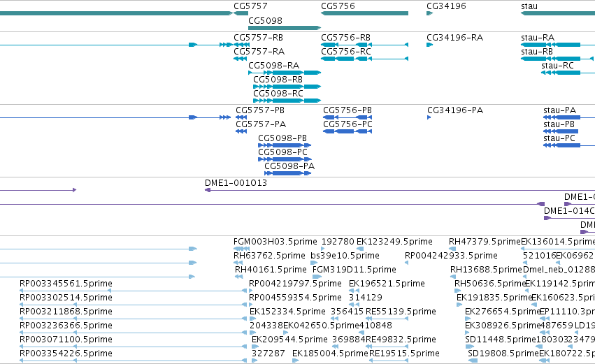Select EST EK152334.5prime
Image resolution: width=595 pixels, height=364 pixels.
tap(287, 312)
